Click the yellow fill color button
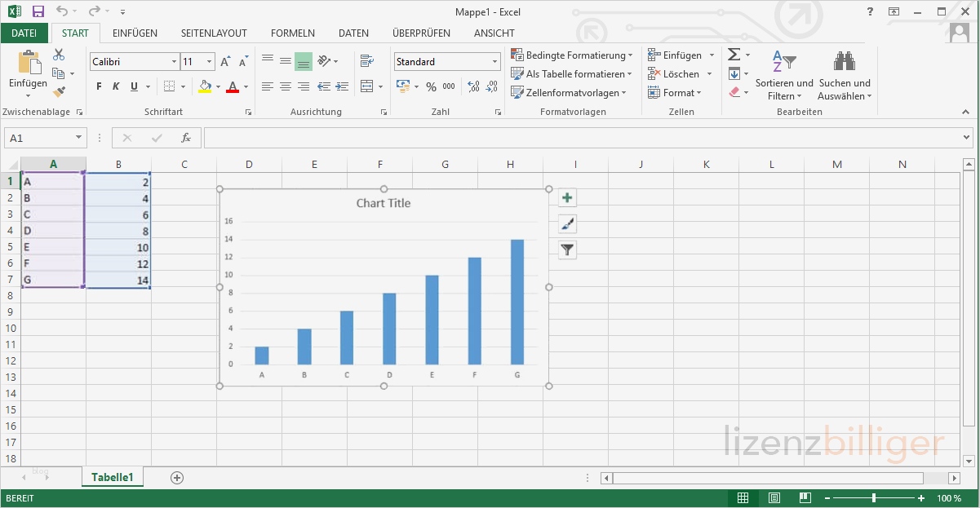This screenshot has height=508, width=980. (205, 86)
